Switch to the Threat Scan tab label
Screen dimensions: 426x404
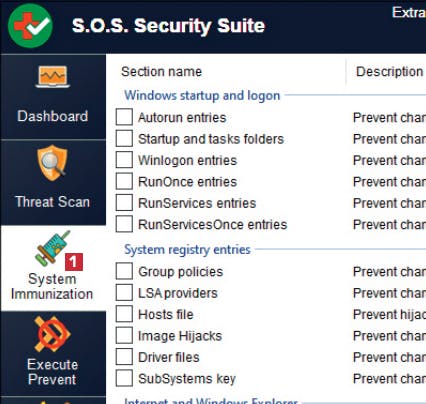pyautogui.click(x=53, y=202)
